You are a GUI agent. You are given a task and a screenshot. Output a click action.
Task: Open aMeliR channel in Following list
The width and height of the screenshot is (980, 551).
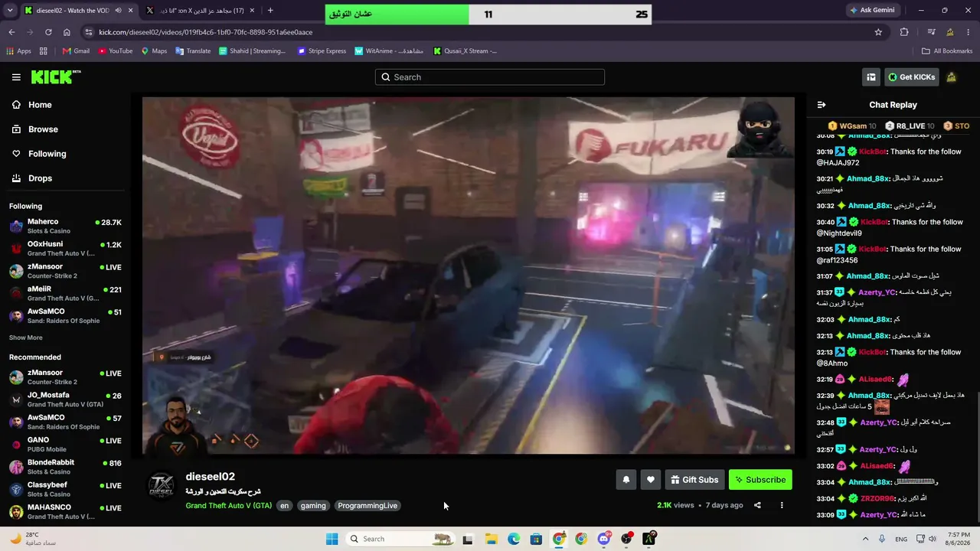[65, 293]
